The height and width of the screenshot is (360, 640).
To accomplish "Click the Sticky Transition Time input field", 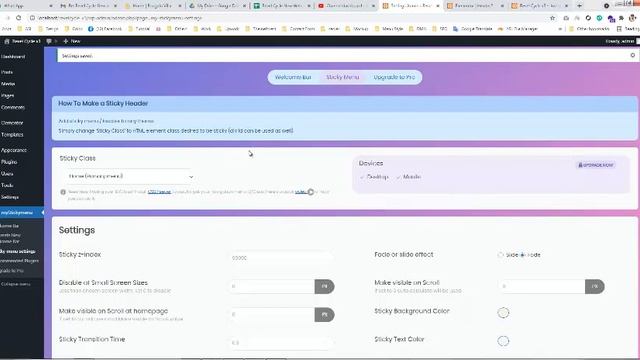I will click(x=281, y=343).
